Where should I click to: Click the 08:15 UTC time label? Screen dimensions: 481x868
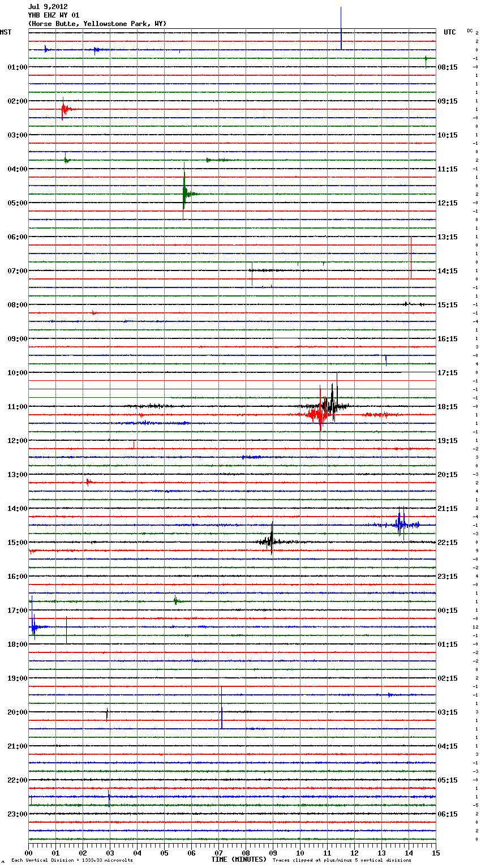click(448, 67)
